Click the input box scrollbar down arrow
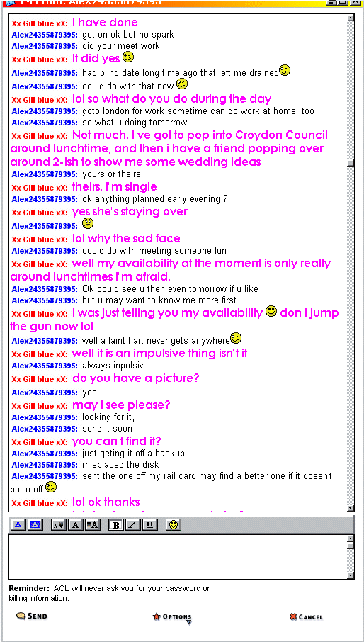 coord(351,575)
